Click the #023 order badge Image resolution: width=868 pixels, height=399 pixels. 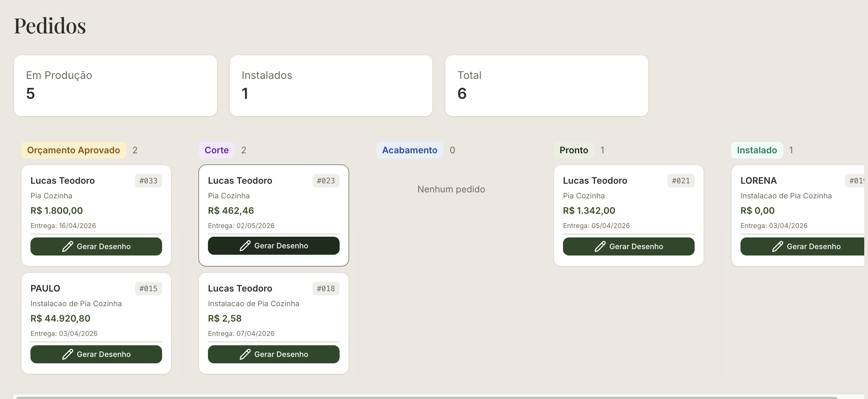pyautogui.click(x=326, y=181)
